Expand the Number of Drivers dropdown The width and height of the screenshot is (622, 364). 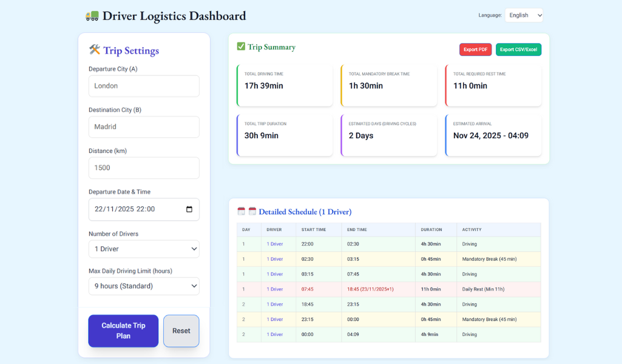pyautogui.click(x=144, y=249)
